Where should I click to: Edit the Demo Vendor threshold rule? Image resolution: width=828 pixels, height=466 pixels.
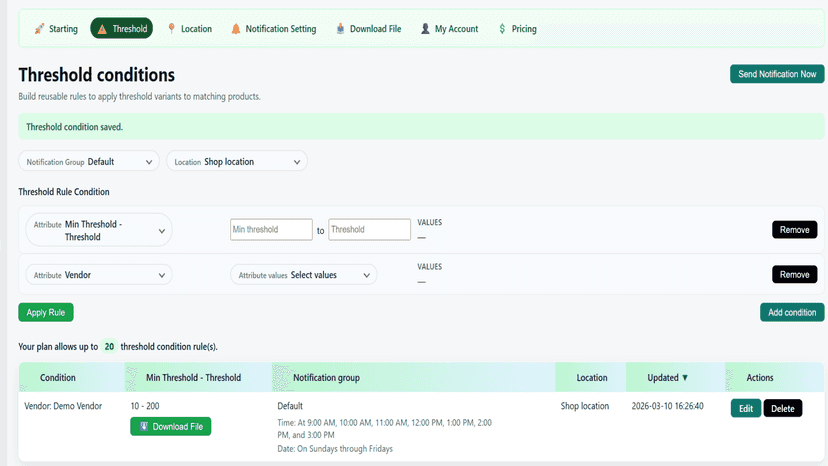click(x=746, y=408)
